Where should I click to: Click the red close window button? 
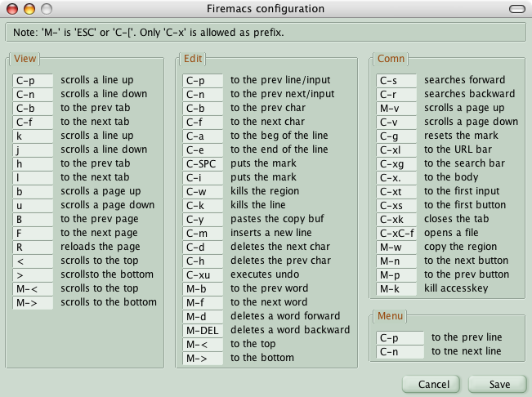pos(12,9)
